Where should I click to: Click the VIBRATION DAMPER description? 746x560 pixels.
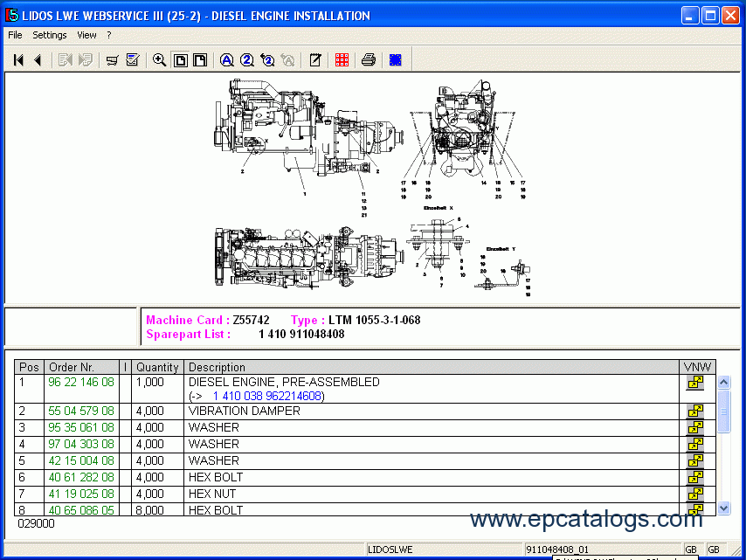(245, 411)
